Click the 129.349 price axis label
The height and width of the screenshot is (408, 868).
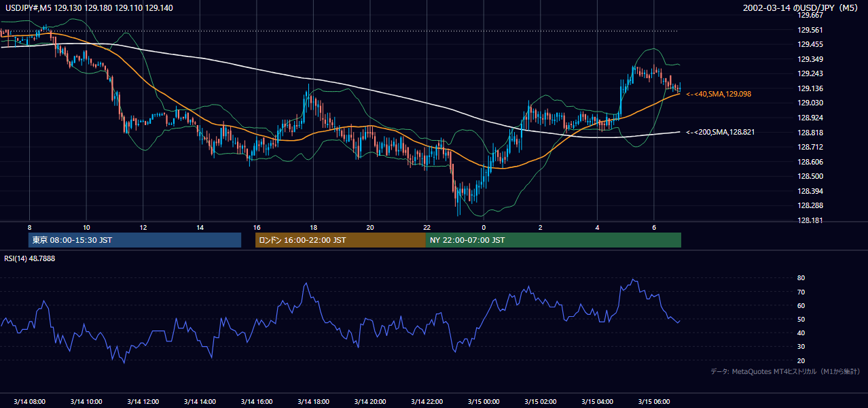coord(810,59)
